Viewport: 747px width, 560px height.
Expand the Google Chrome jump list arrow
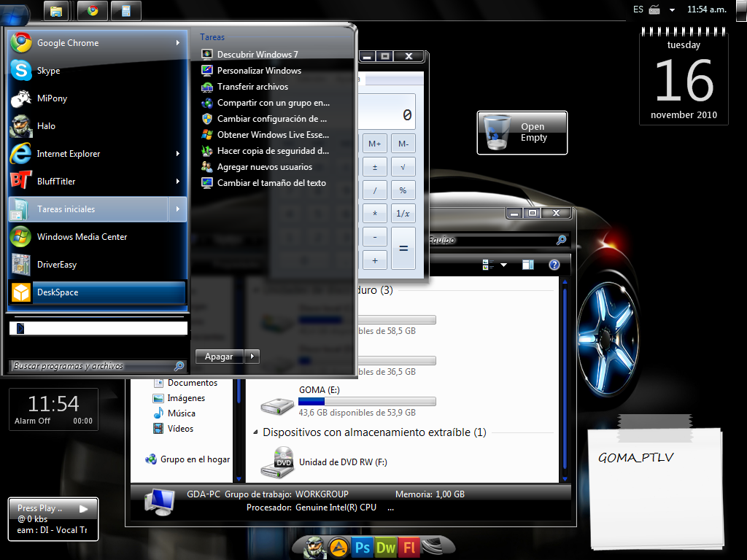click(x=177, y=43)
